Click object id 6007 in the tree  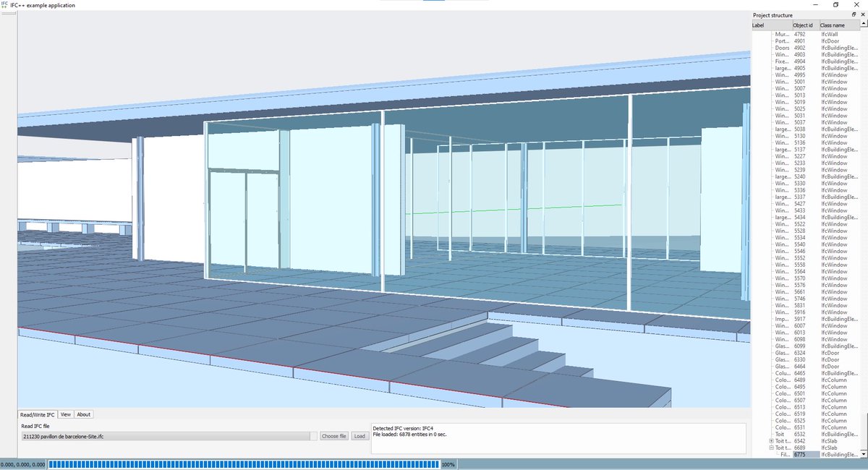tap(799, 325)
